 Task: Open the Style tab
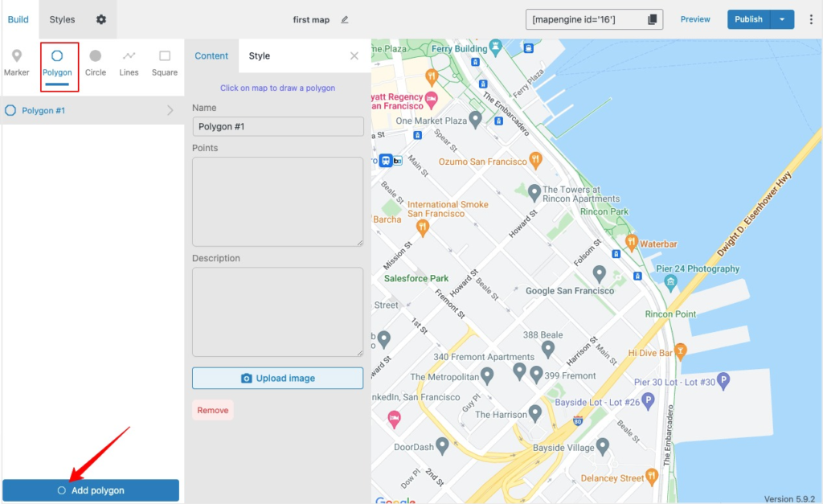(260, 55)
